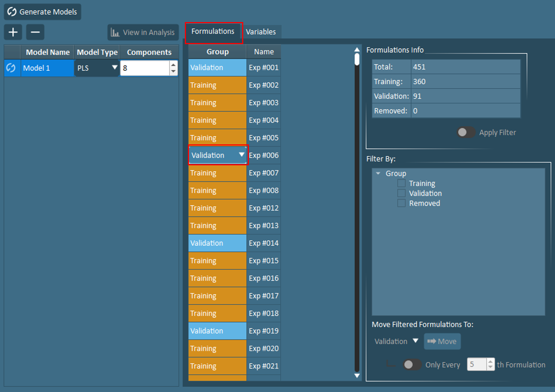Decrease Components value with down arrow

pos(173,71)
